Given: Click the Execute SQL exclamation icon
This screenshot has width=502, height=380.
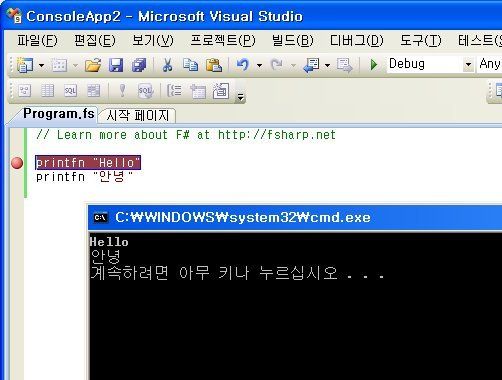Looking at the screenshot, I should (122, 90).
